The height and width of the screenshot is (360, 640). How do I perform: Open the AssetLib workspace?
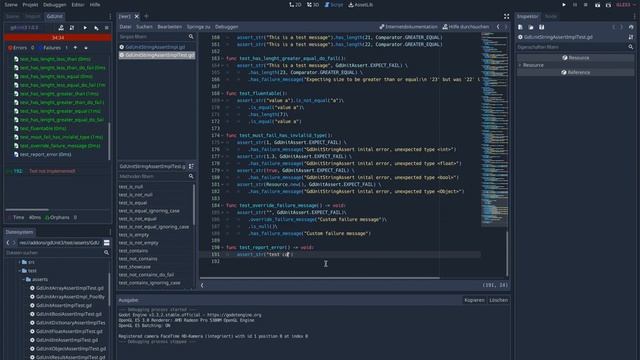(360, 5)
